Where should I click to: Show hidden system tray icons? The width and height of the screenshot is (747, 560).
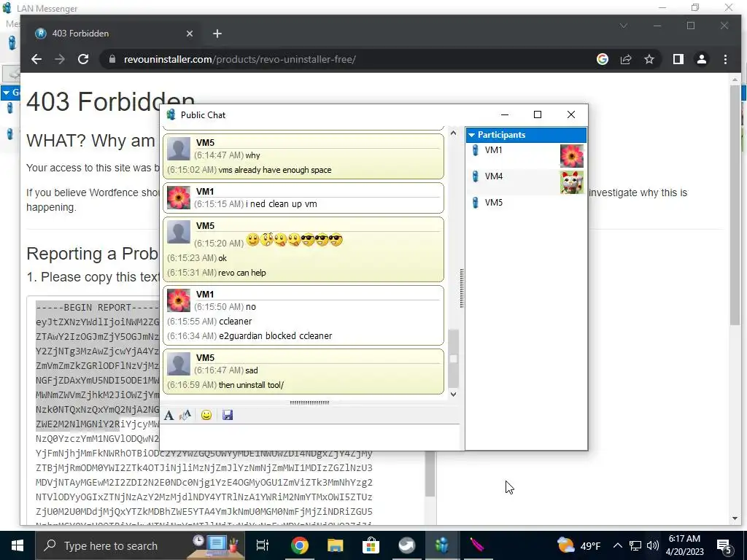[x=617, y=545]
